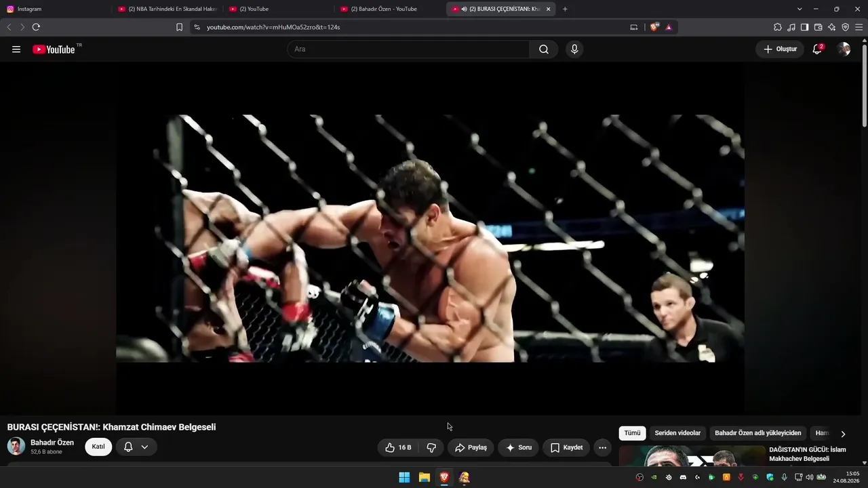The width and height of the screenshot is (868, 488).
Task: Open NVIDIA icon in the system tray
Action: tap(654, 477)
